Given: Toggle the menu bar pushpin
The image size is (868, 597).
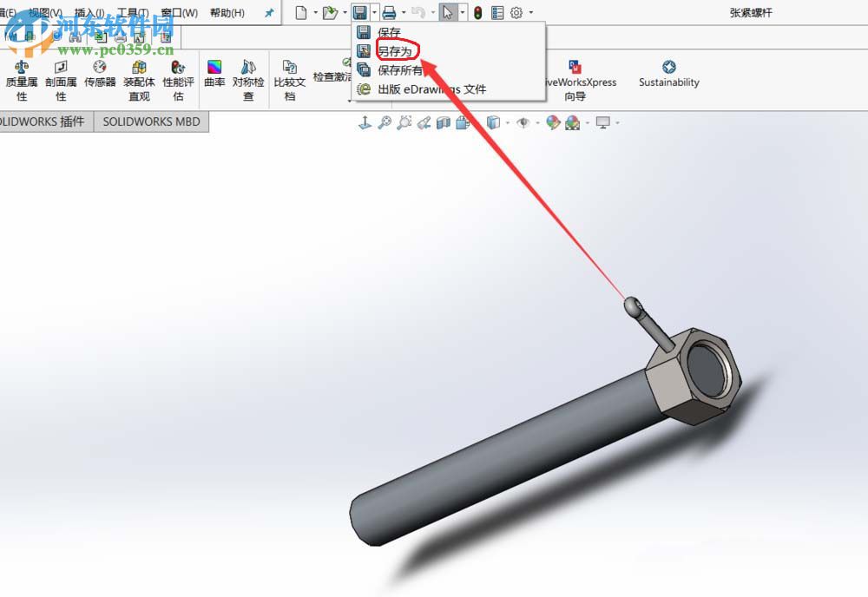Looking at the screenshot, I should coord(269,12).
